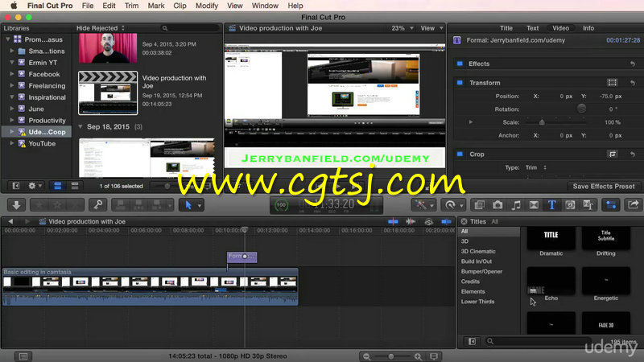This screenshot has width=644, height=362.
Task: Open the retime speed menu icon
Action: [453, 205]
